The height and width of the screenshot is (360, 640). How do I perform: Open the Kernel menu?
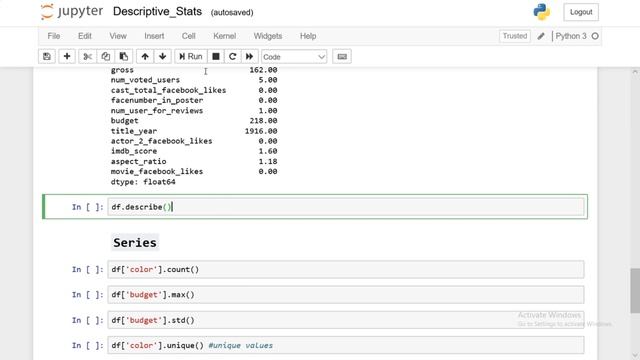224,36
